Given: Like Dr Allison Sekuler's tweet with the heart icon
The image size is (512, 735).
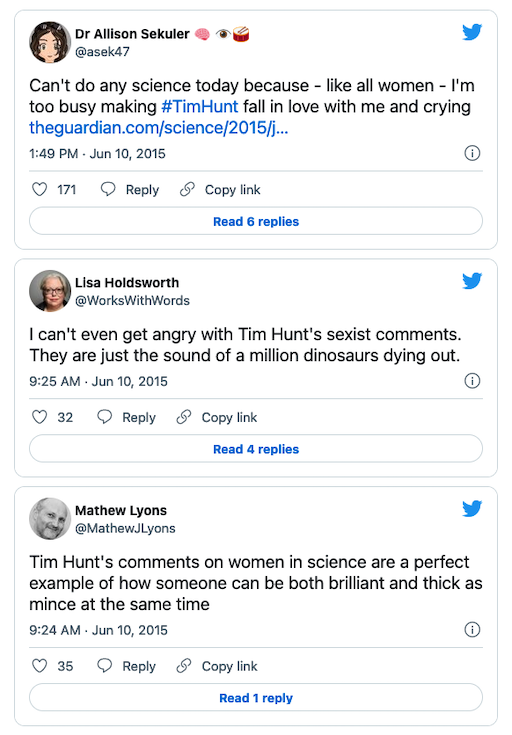Looking at the screenshot, I should click(x=39, y=189).
